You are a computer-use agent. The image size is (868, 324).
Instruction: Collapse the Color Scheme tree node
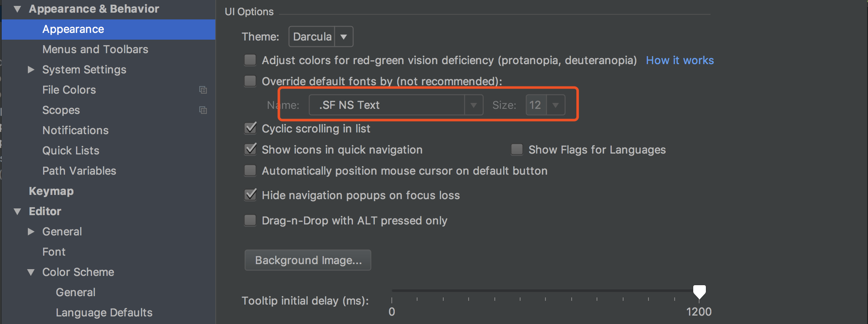coord(31,272)
